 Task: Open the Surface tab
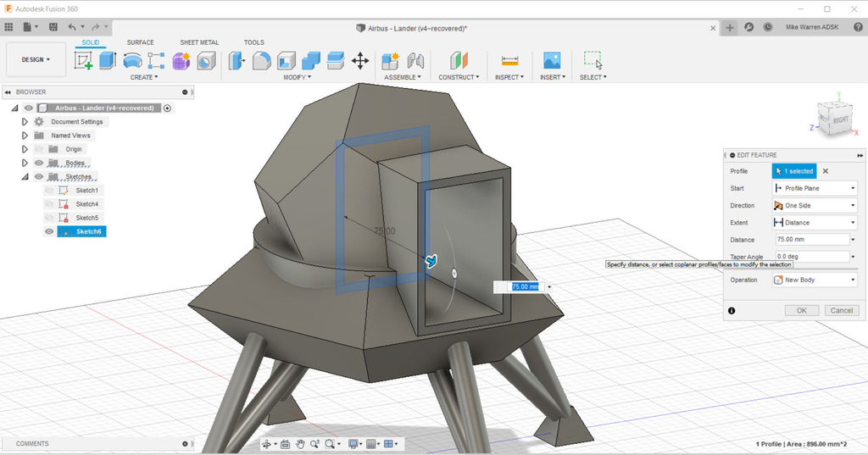pyautogui.click(x=141, y=42)
